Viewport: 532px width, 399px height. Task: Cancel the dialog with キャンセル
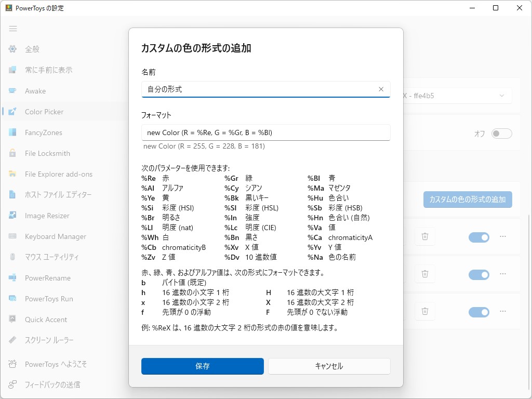pos(329,366)
